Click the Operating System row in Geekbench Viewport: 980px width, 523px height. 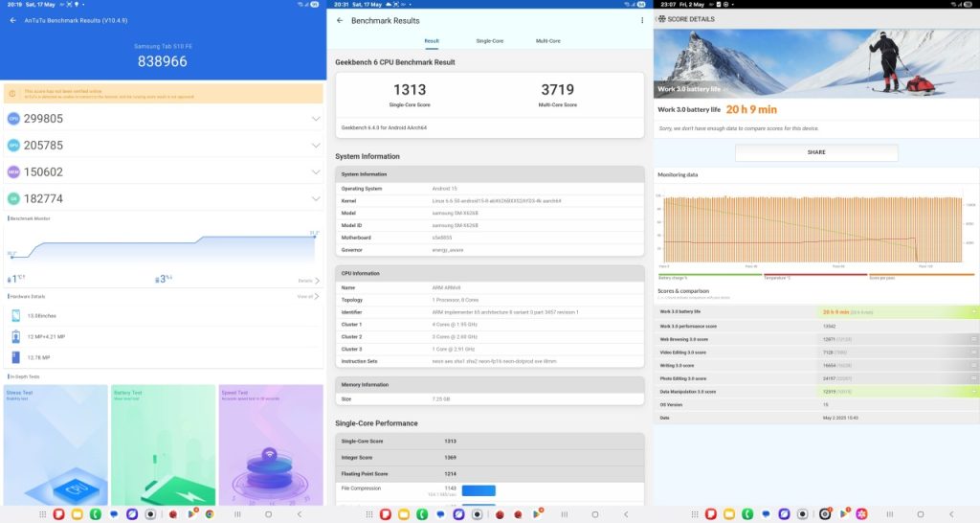490,189
